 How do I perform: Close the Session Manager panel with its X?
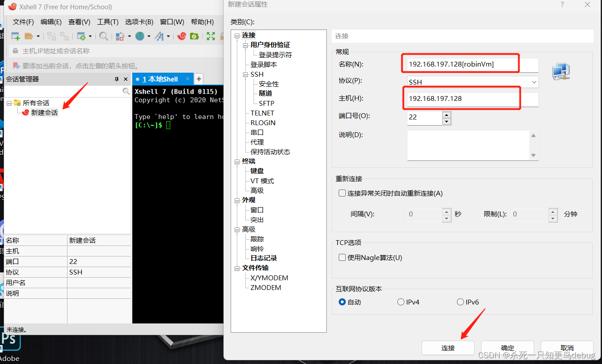pos(126,79)
